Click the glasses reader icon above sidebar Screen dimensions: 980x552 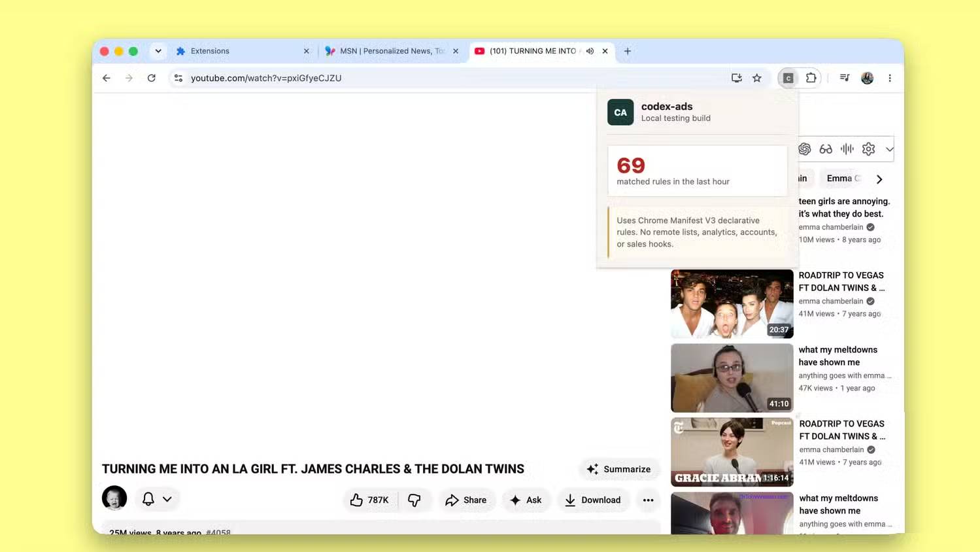point(826,149)
